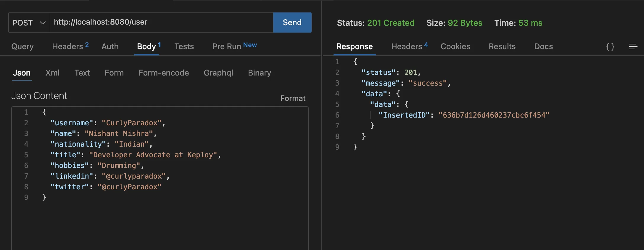
Task: Click the curly braces code icon
Action: (610, 47)
